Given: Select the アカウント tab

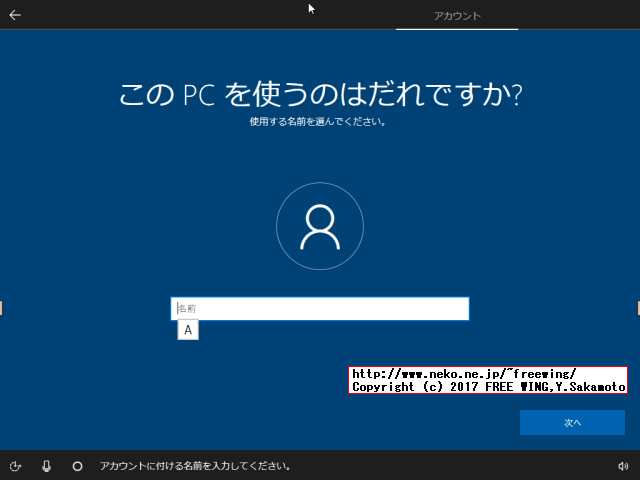Looking at the screenshot, I should tap(457, 16).
